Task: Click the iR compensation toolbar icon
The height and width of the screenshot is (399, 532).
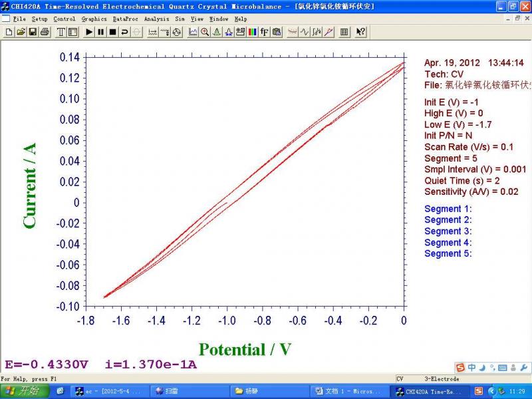Action: pos(153,32)
